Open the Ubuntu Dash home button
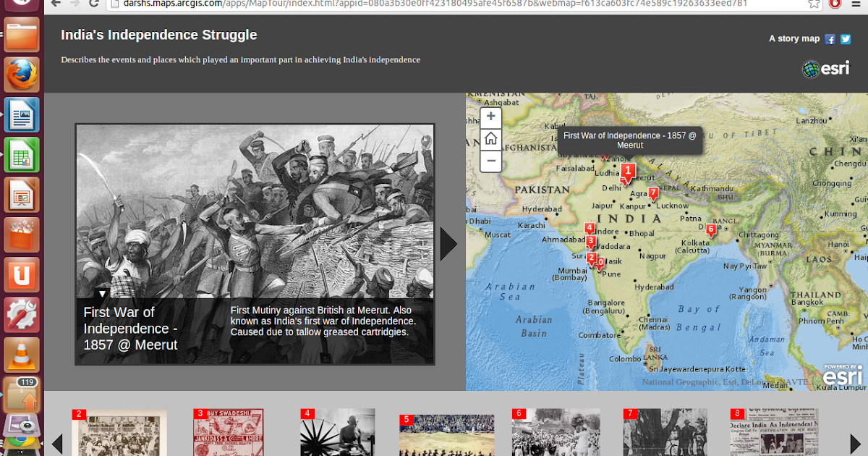 point(22,4)
